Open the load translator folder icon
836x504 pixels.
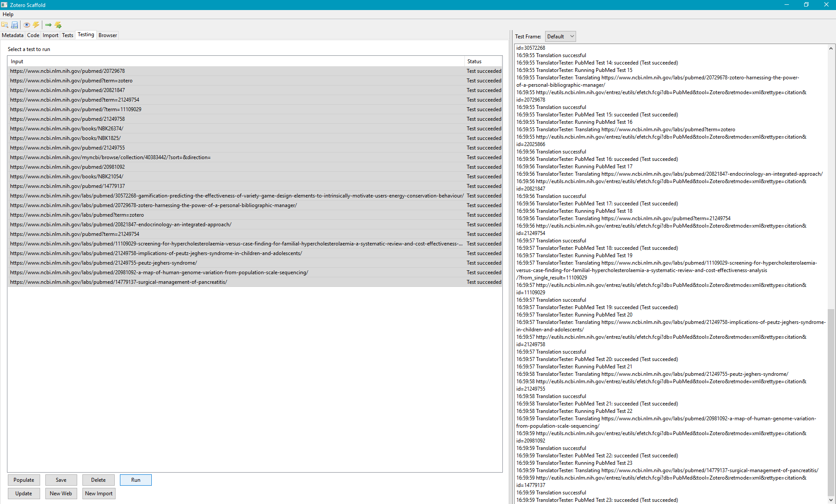pos(5,25)
